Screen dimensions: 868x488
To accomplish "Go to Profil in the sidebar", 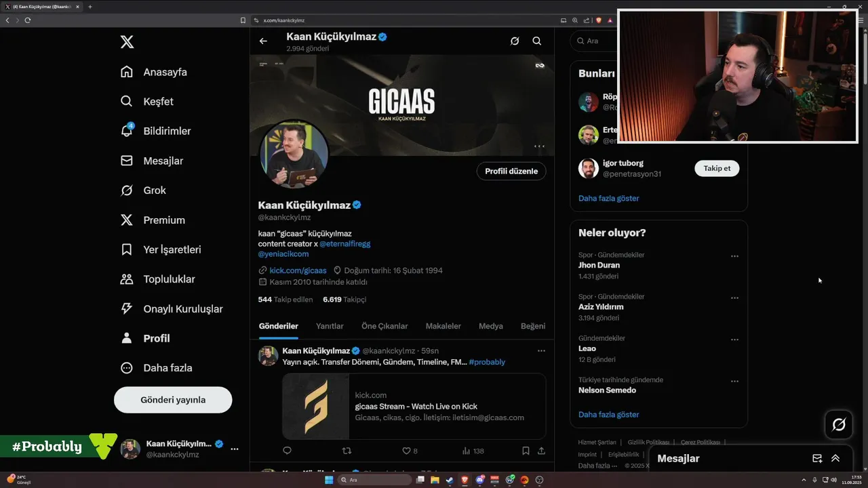I will pyautogui.click(x=145, y=338).
